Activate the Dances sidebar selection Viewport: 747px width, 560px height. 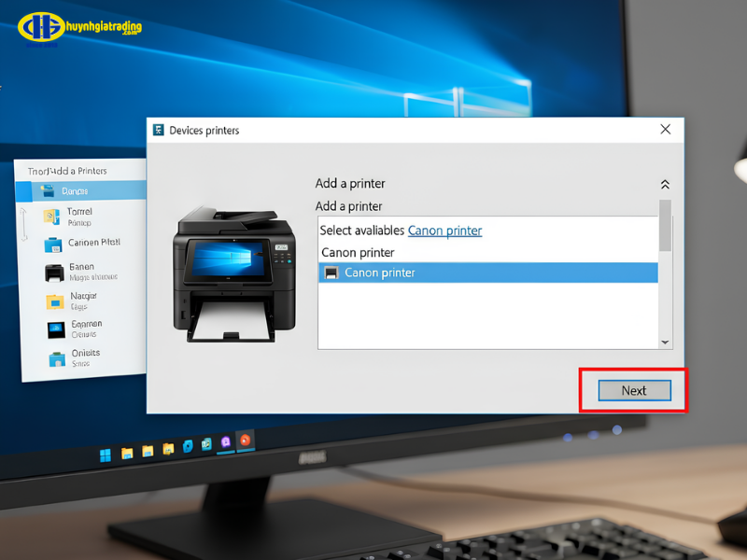coord(89,191)
